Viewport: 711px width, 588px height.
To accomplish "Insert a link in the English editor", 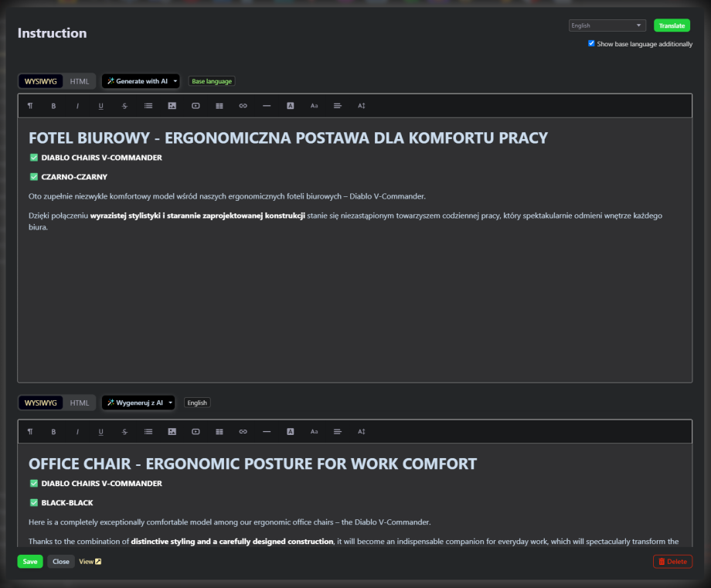I will pos(243,432).
